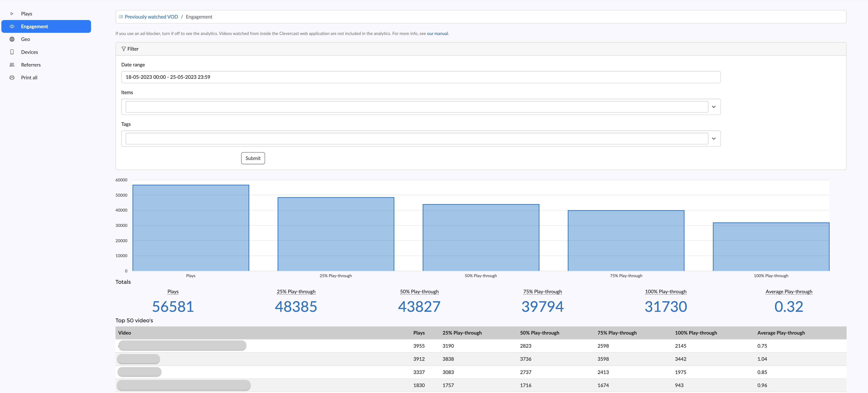This screenshot has height=393, width=868.
Task: Click the Referrers people icon
Action: [x=12, y=65]
